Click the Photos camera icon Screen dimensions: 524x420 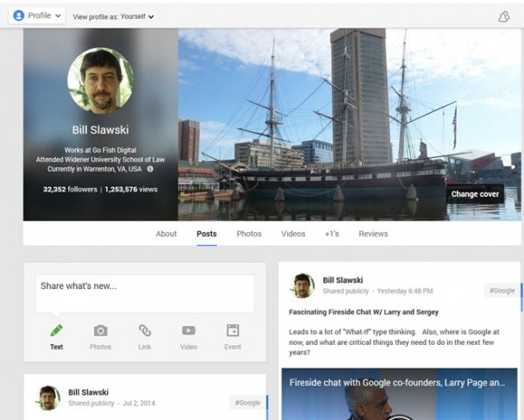100,331
